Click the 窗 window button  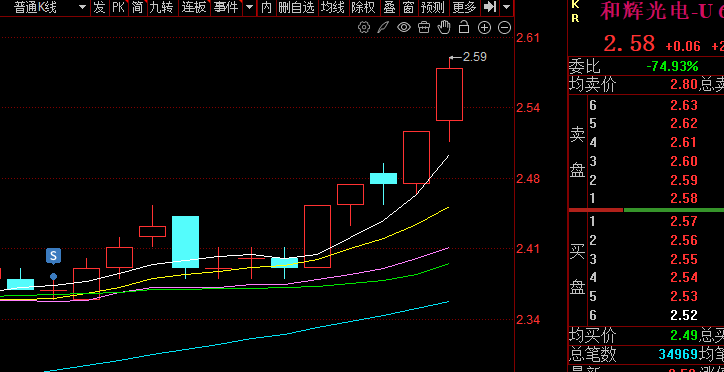point(408,7)
